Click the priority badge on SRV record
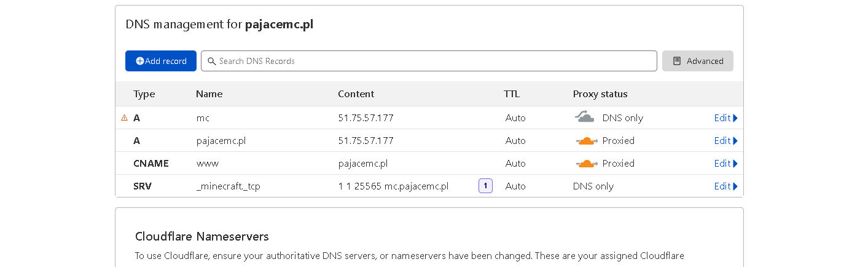868x267 pixels. (485, 186)
